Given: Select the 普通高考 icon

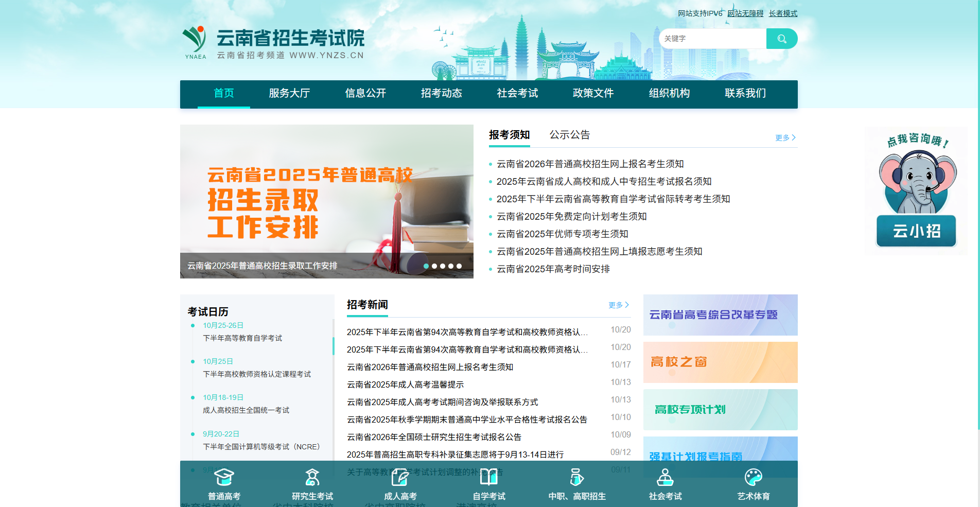Looking at the screenshot, I should (224, 478).
